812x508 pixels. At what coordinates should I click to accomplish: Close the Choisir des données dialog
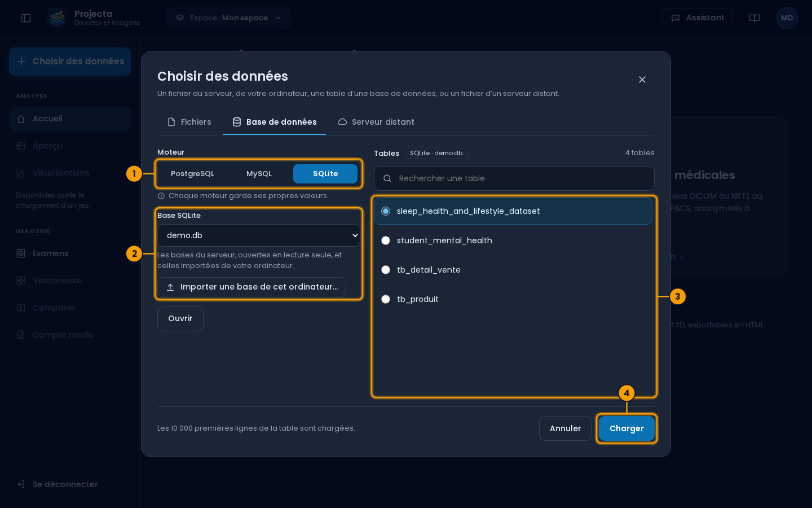pyautogui.click(x=642, y=80)
